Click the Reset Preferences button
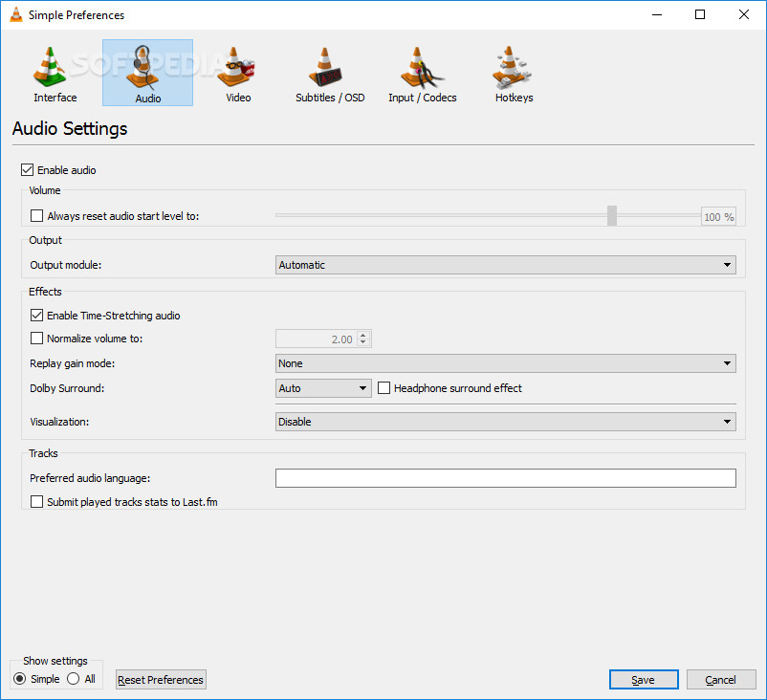The width and height of the screenshot is (767, 700). (x=161, y=680)
